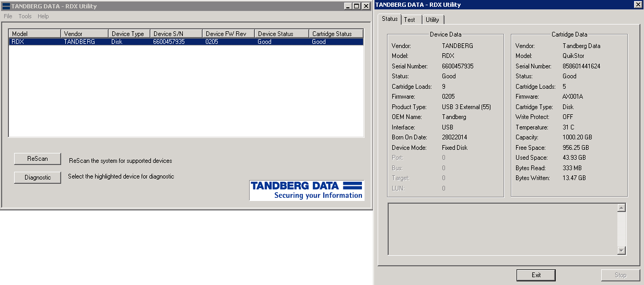Click the USB 3 External (55) value
This screenshot has width=644, height=285.
click(466, 107)
